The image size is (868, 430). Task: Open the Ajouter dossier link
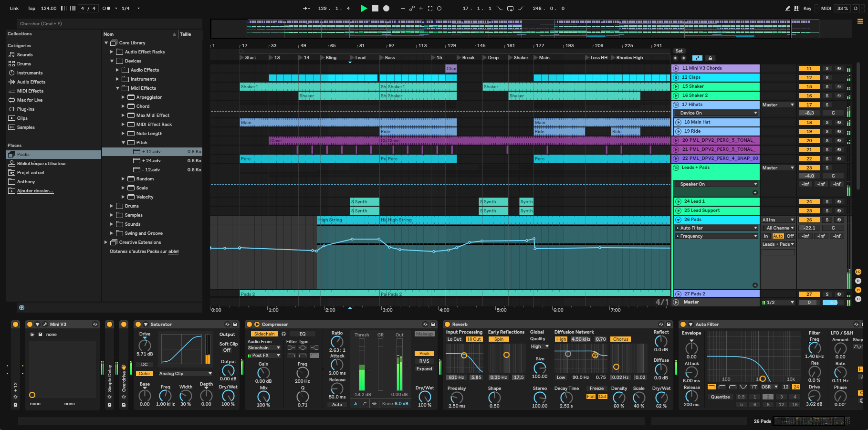(x=35, y=191)
